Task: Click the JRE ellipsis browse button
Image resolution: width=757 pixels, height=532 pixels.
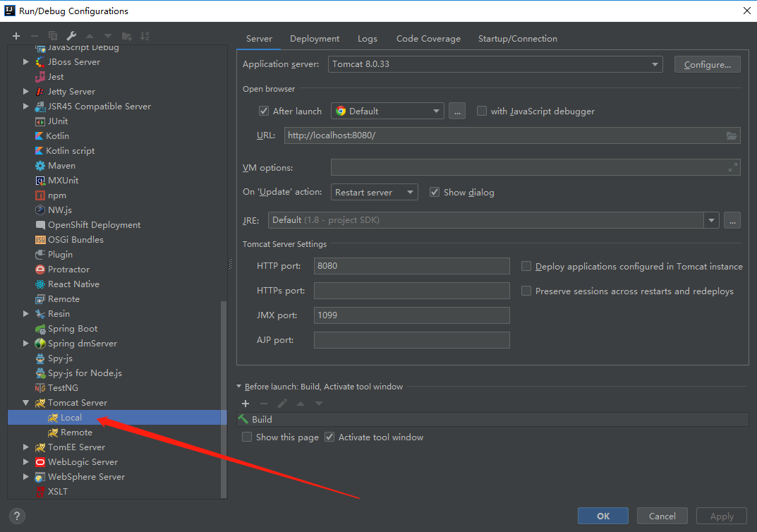Action: pos(732,221)
